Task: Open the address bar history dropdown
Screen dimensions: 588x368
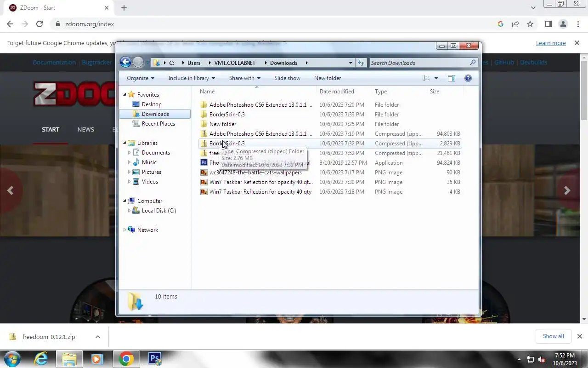Action: tap(351, 63)
